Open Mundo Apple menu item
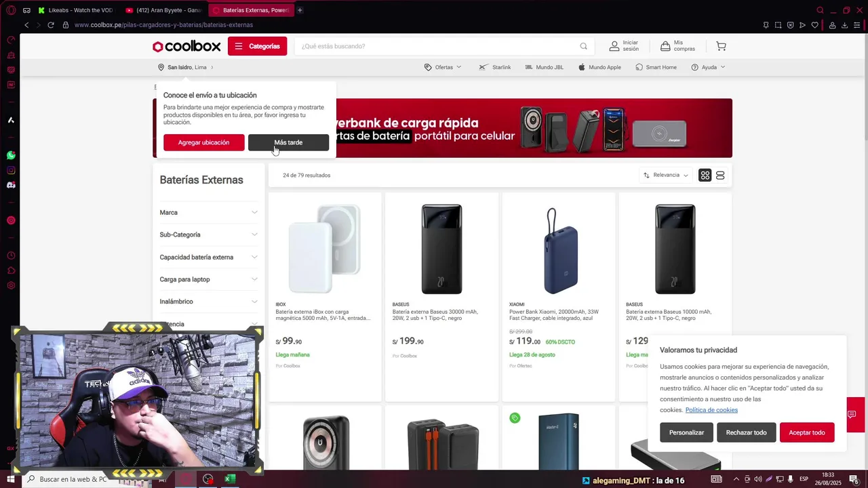868x488 pixels. tap(599, 67)
